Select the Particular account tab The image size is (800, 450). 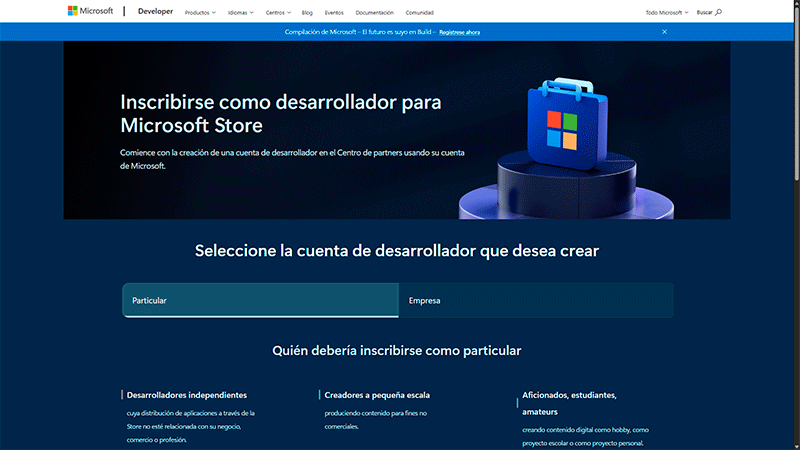coord(260,301)
